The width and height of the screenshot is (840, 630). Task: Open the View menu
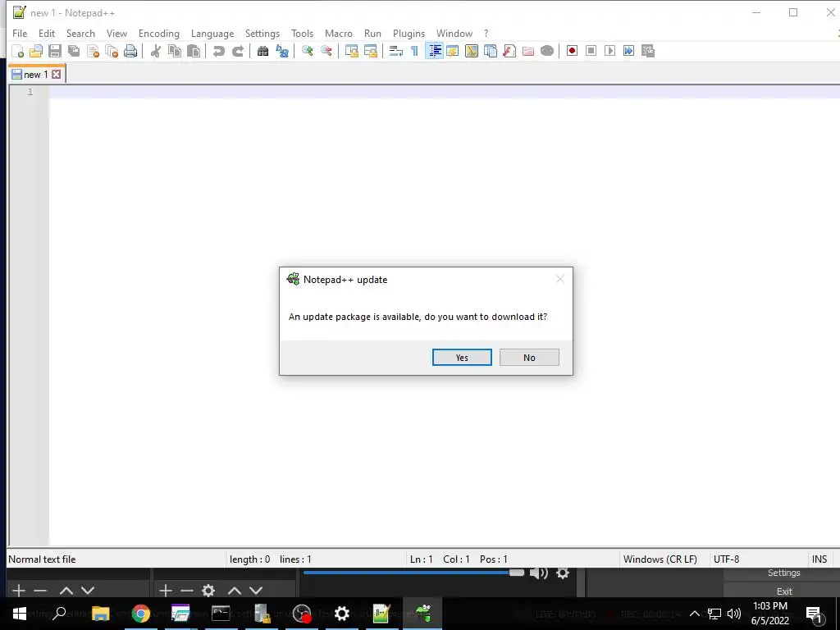116,33
